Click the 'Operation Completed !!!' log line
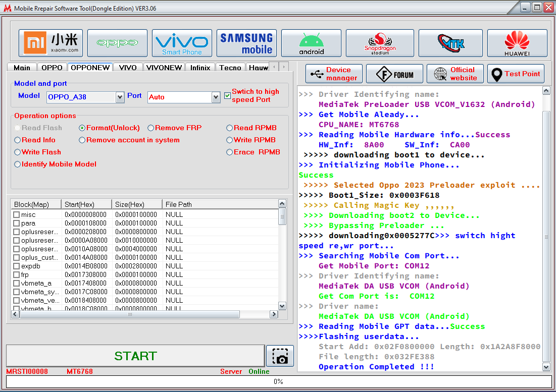Viewport: 556px width, 392px height. click(x=376, y=367)
